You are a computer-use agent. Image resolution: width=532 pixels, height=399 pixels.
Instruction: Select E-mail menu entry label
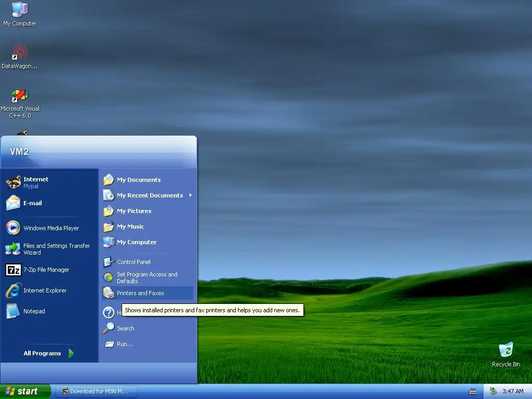point(33,203)
